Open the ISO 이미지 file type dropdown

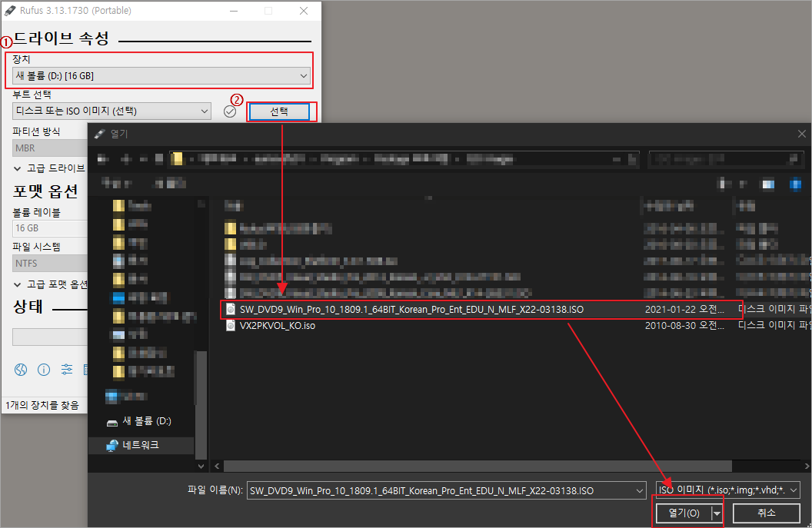(x=727, y=490)
